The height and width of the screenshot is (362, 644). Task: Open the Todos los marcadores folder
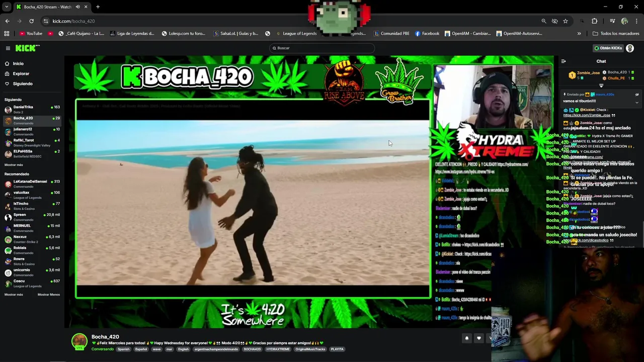point(616,34)
